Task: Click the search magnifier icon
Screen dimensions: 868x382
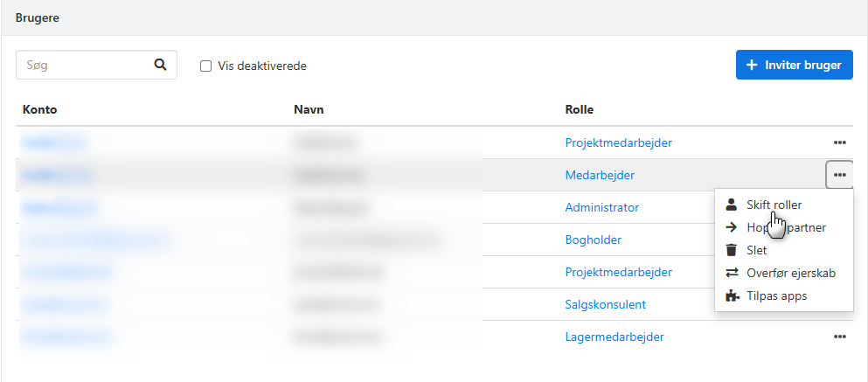Action: click(160, 65)
